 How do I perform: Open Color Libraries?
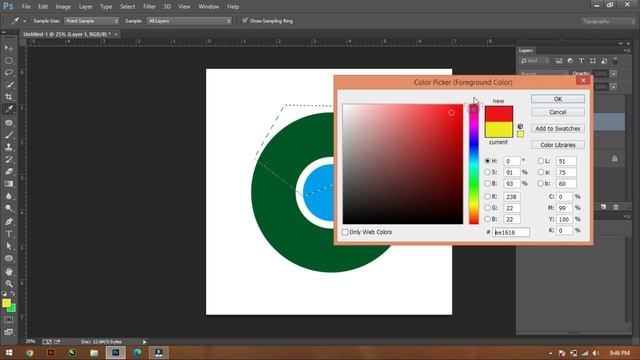pos(558,145)
